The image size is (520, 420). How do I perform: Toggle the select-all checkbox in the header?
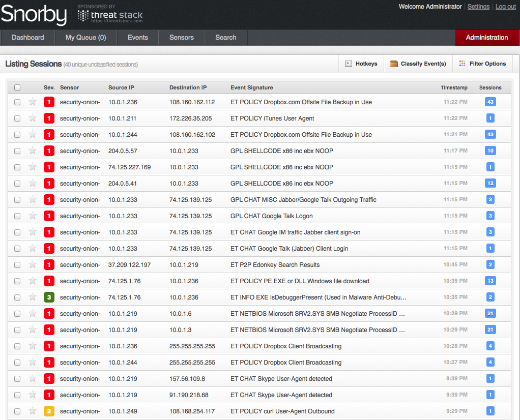tap(17, 87)
